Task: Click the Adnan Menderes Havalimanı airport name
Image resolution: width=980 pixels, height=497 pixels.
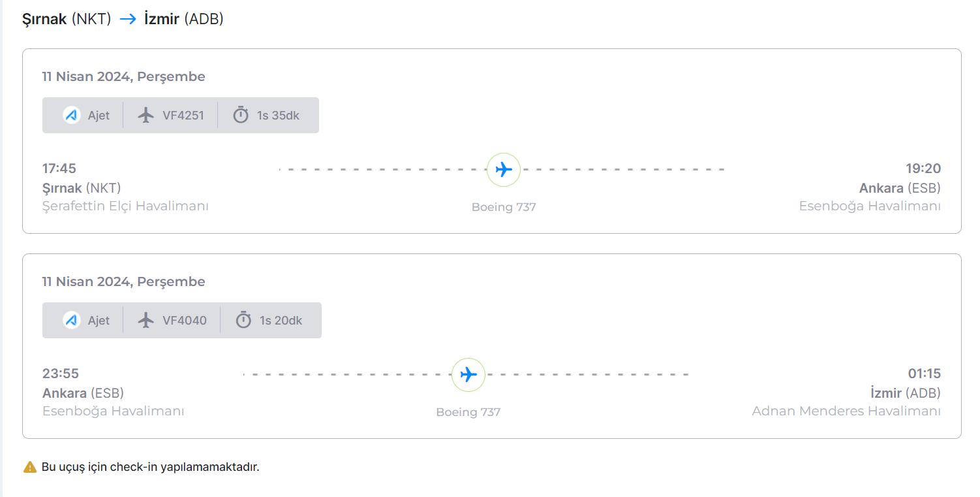Action: coord(846,411)
